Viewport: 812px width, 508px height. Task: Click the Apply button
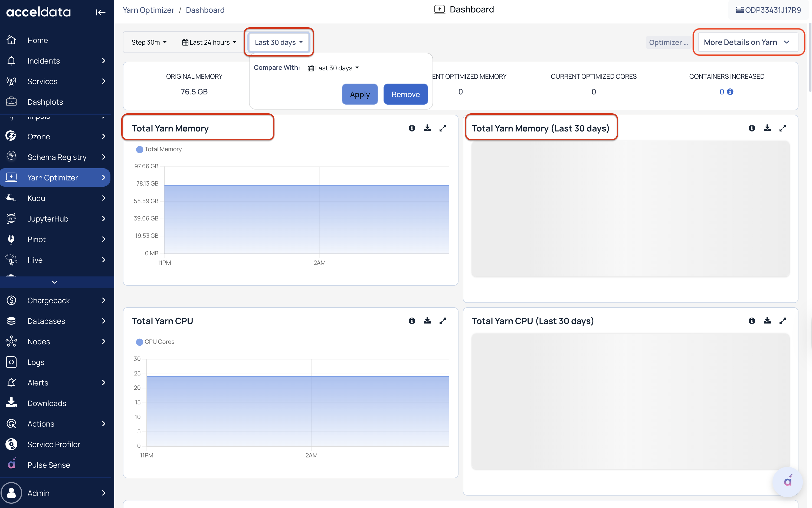[x=360, y=94]
